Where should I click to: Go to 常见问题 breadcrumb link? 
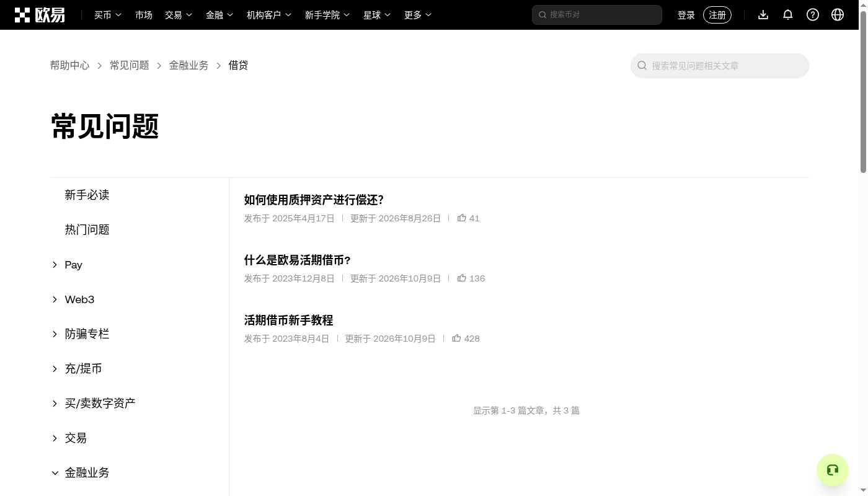130,65
